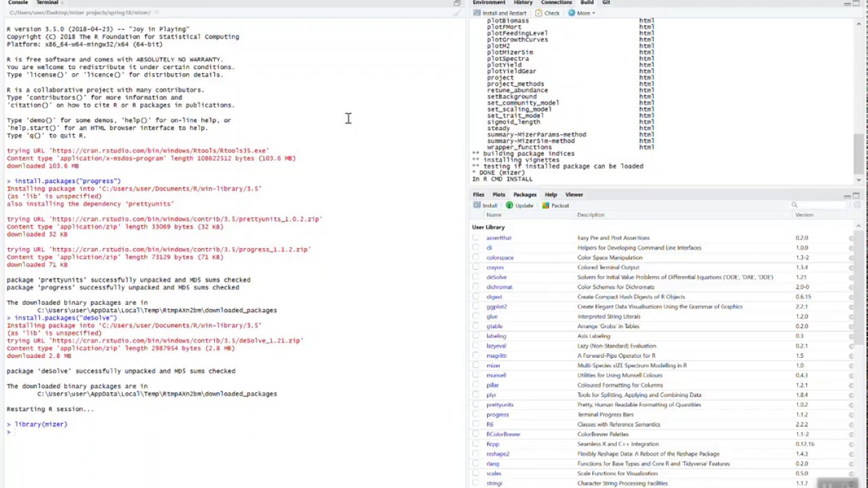Remove the Rcpp package via its x icon
The width and height of the screenshot is (868, 488).
[851, 445]
